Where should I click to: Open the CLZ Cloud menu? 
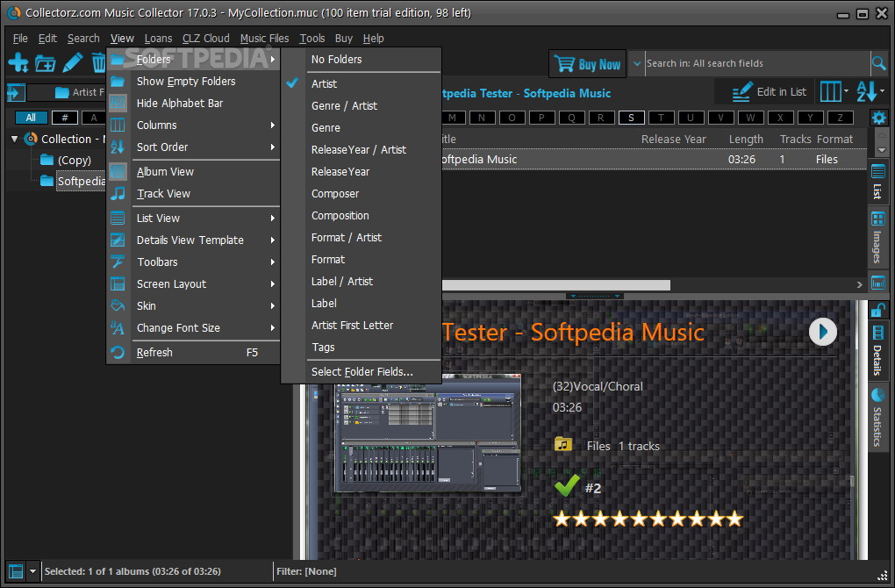205,39
